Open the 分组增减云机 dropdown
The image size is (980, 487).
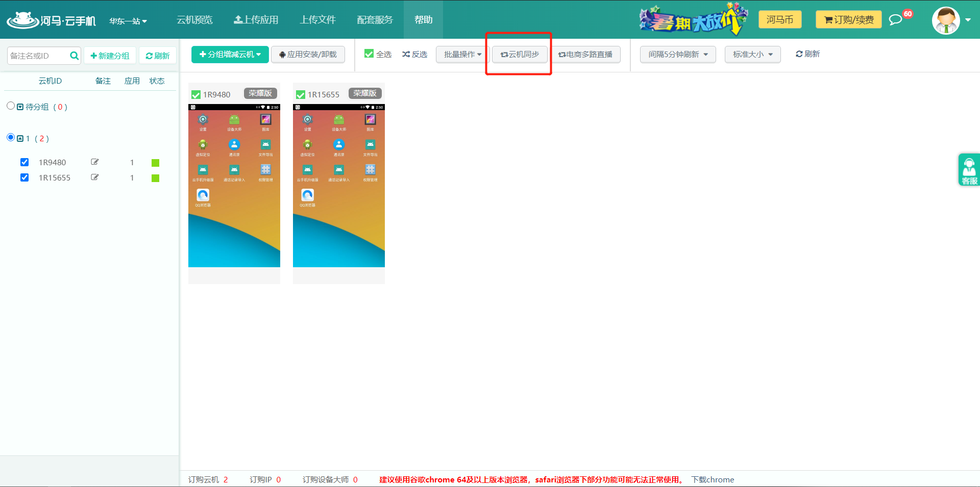pos(230,55)
